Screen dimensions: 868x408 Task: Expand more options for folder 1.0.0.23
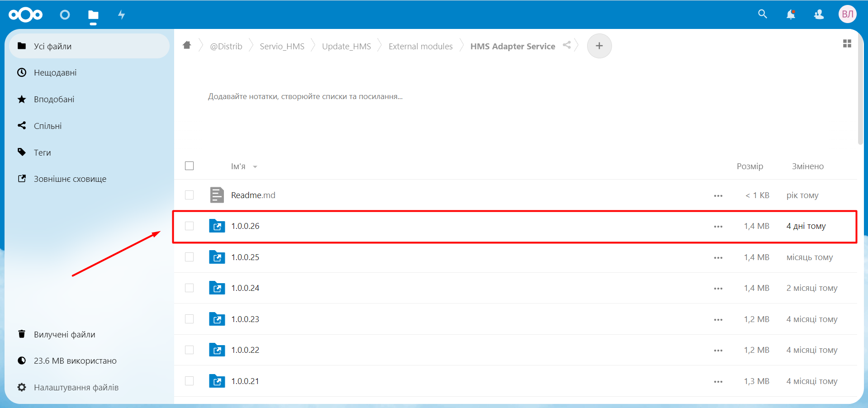[718, 320]
